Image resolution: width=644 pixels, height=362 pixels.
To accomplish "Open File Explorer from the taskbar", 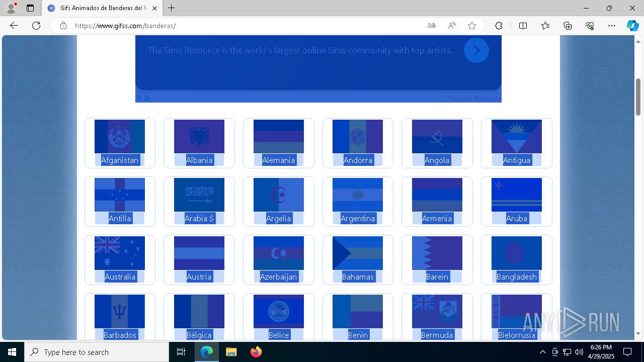I will 231,352.
